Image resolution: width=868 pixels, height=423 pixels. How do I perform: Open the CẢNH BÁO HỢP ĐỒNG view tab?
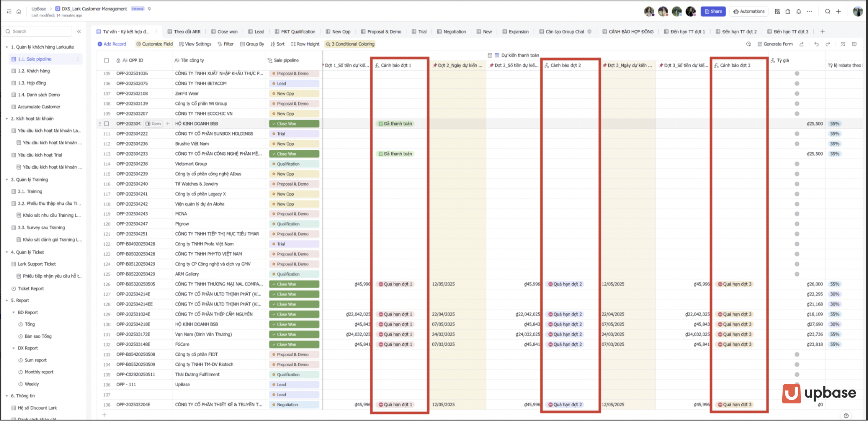pos(628,31)
